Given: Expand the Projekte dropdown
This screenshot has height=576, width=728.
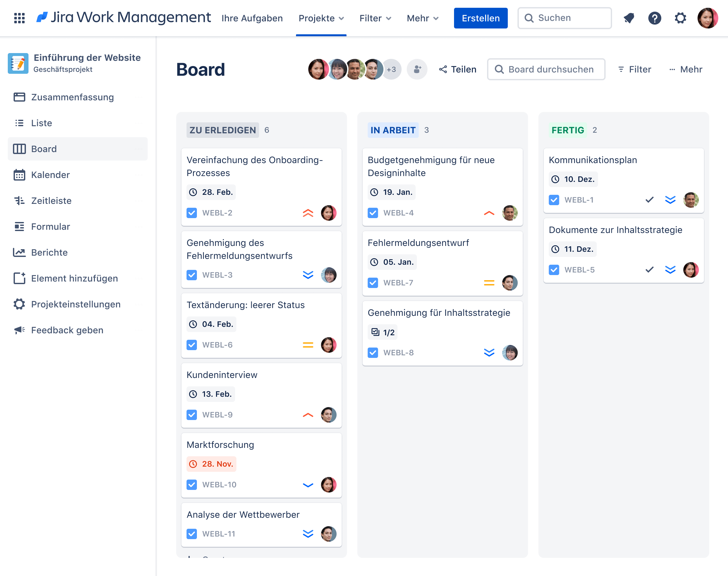Looking at the screenshot, I should (321, 18).
